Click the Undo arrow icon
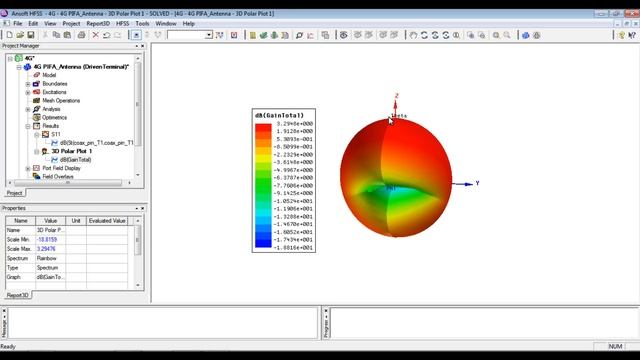 pos(107,35)
